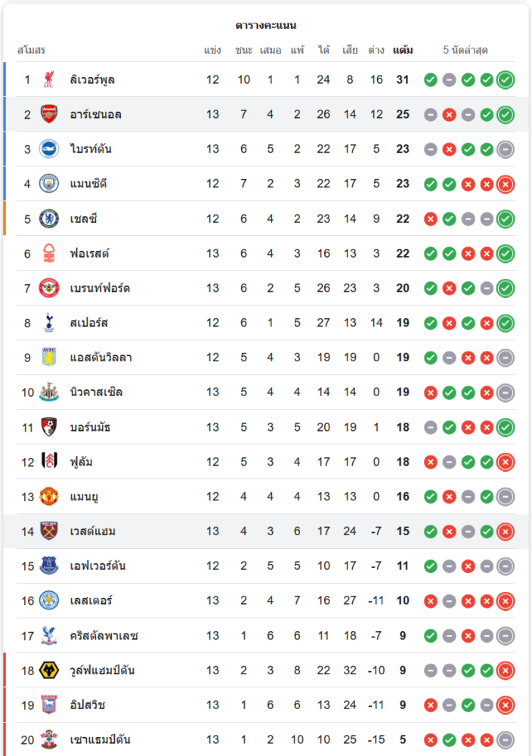The image size is (532, 756).
Task: Click the West Ham crest icon
Action: coord(48,531)
